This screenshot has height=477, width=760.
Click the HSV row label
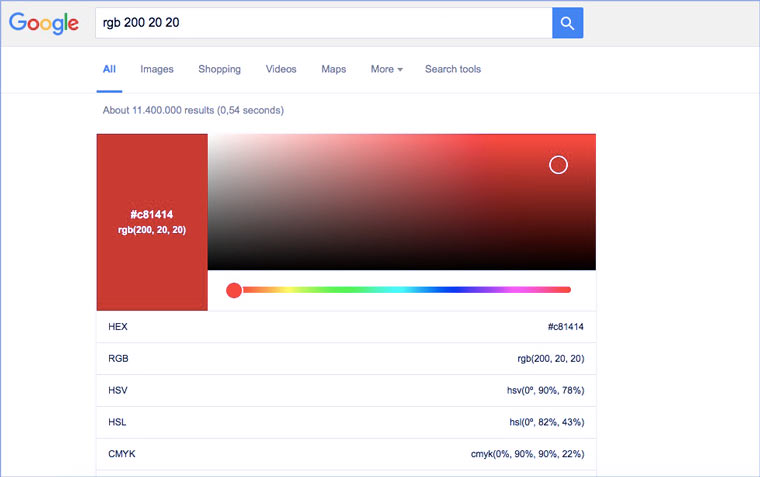click(118, 391)
